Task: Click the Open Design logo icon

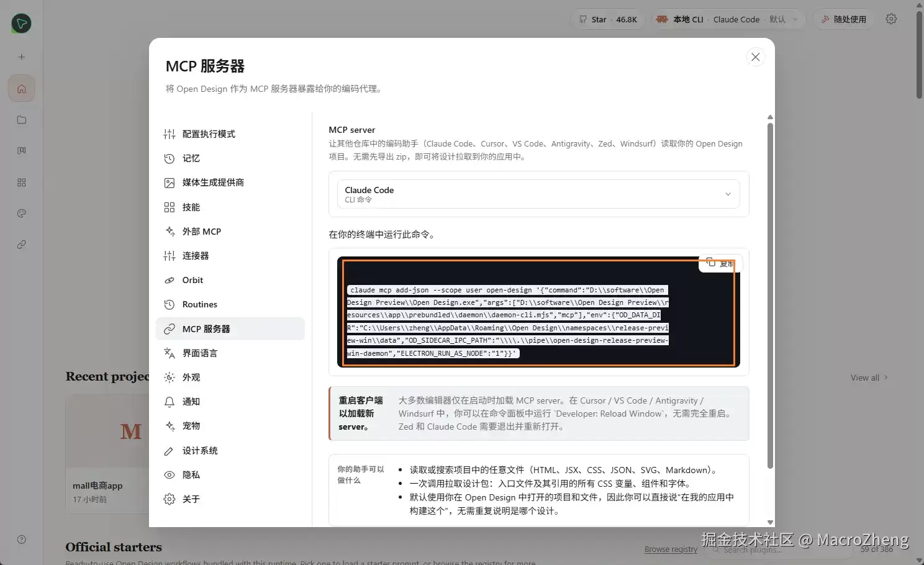Action: 22,24
